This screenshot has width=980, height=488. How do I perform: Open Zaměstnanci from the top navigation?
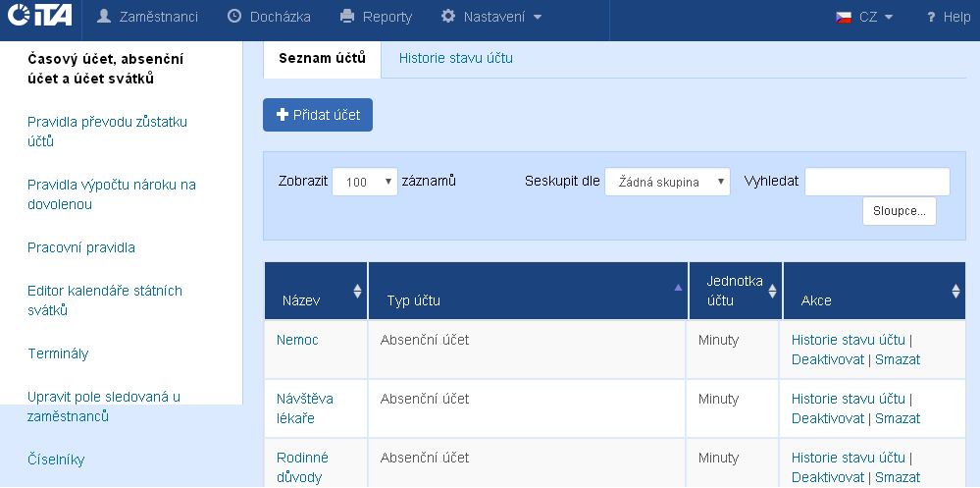pos(148,17)
